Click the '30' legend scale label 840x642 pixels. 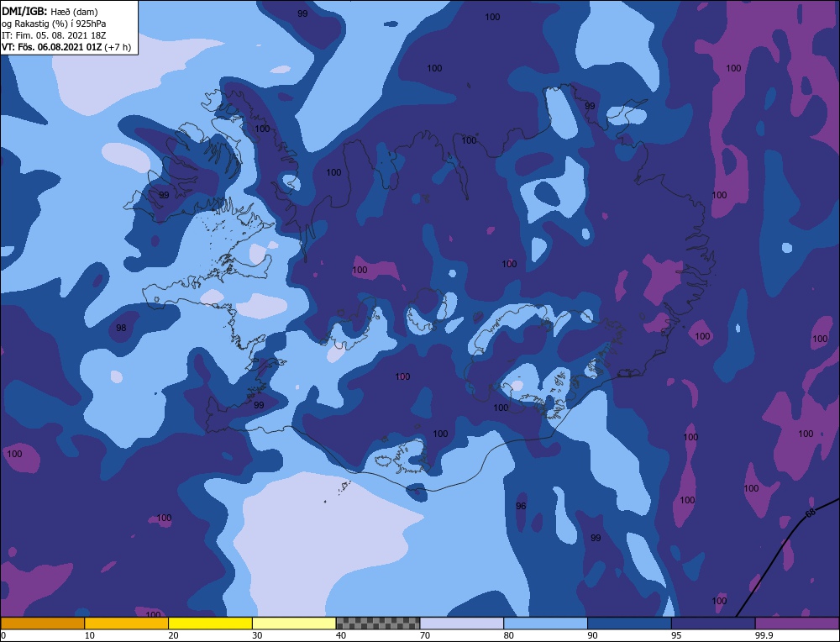257,635
